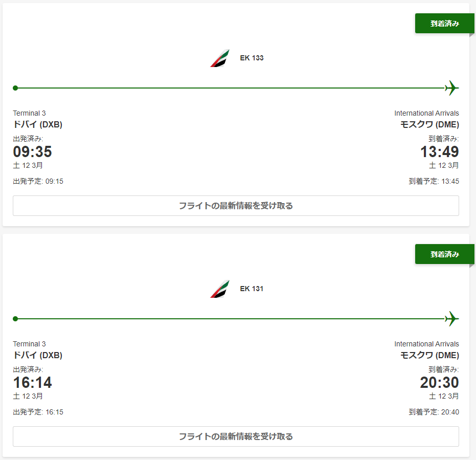476x460 pixels.
Task: Click the 到着済み badge on the EK 131 card
Action: coord(444,254)
